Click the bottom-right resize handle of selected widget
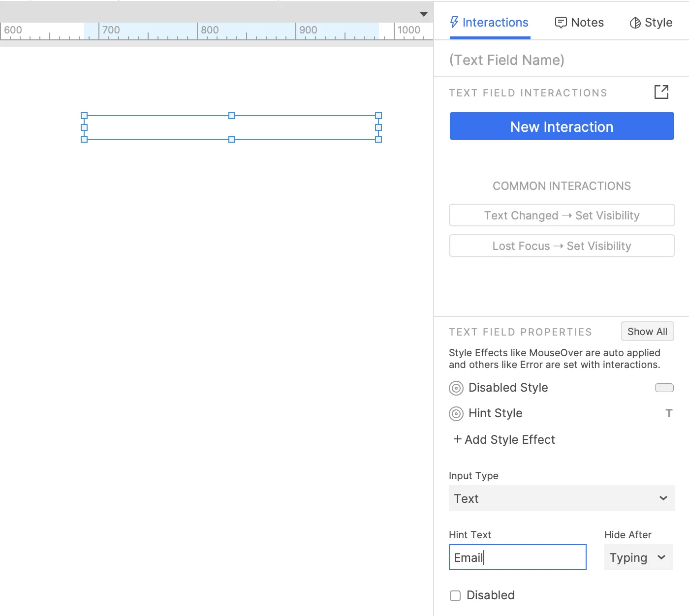Viewport: 689px width, 616px height. pos(378,139)
